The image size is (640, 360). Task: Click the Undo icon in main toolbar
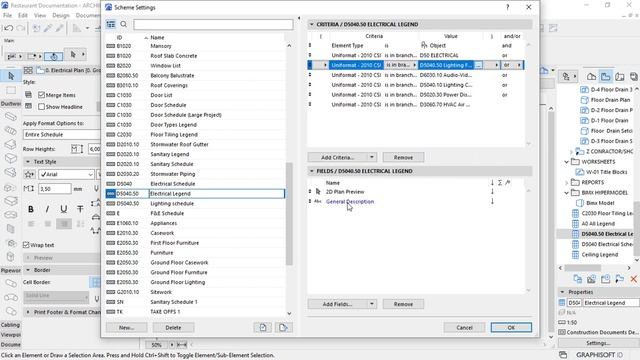coord(8,28)
